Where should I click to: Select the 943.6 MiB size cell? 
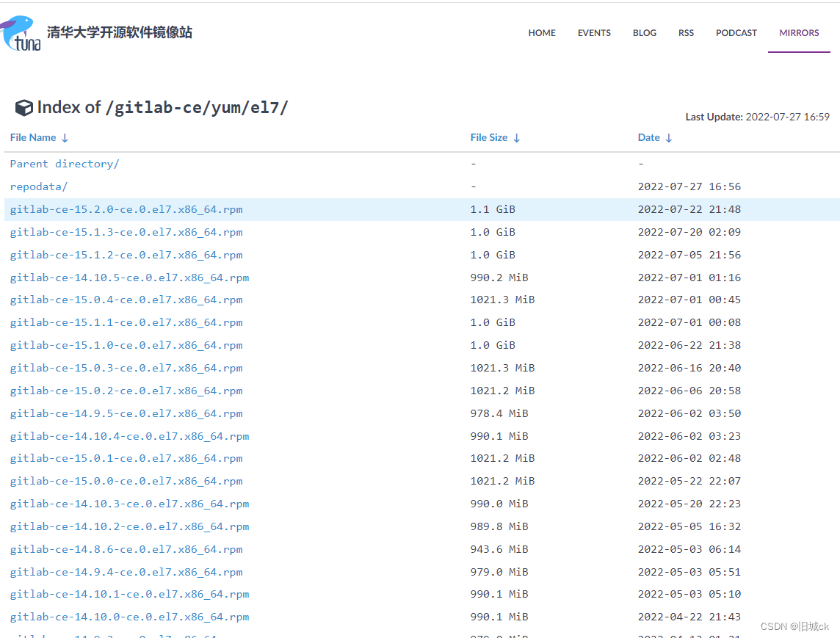[x=499, y=549]
